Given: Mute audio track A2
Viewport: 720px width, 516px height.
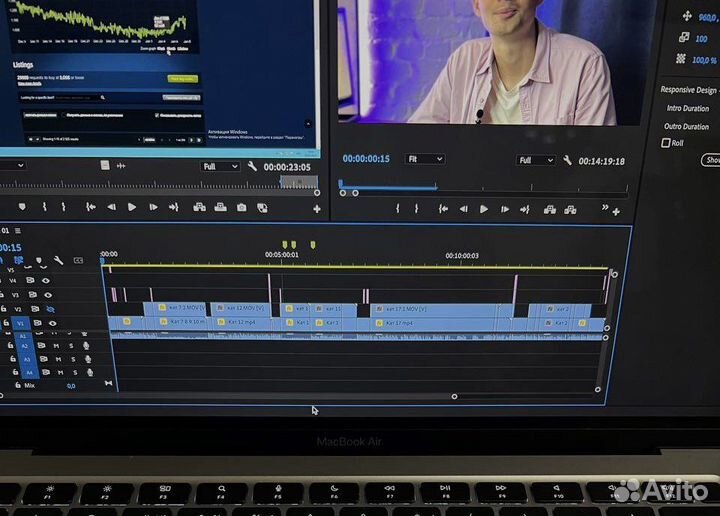Looking at the screenshot, I should tap(57, 346).
